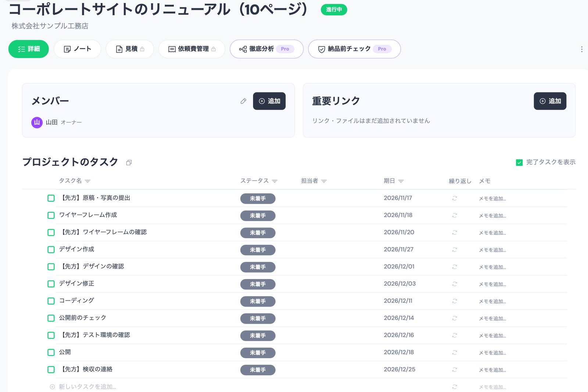
Task: Click repeat icon for 公開 row
Action: pyautogui.click(x=455, y=352)
